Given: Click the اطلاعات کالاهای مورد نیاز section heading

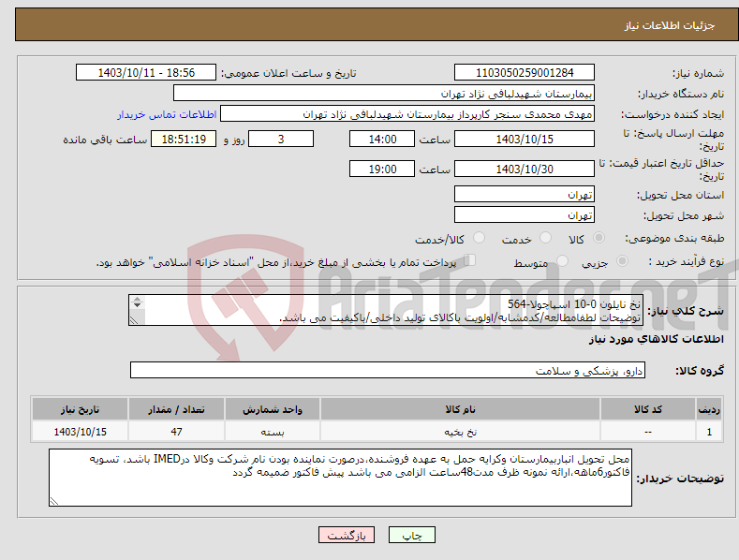Looking at the screenshot, I should (657, 339).
